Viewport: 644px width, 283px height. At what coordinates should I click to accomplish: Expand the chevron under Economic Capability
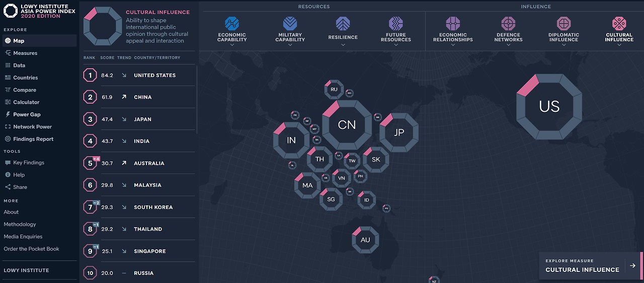click(232, 45)
